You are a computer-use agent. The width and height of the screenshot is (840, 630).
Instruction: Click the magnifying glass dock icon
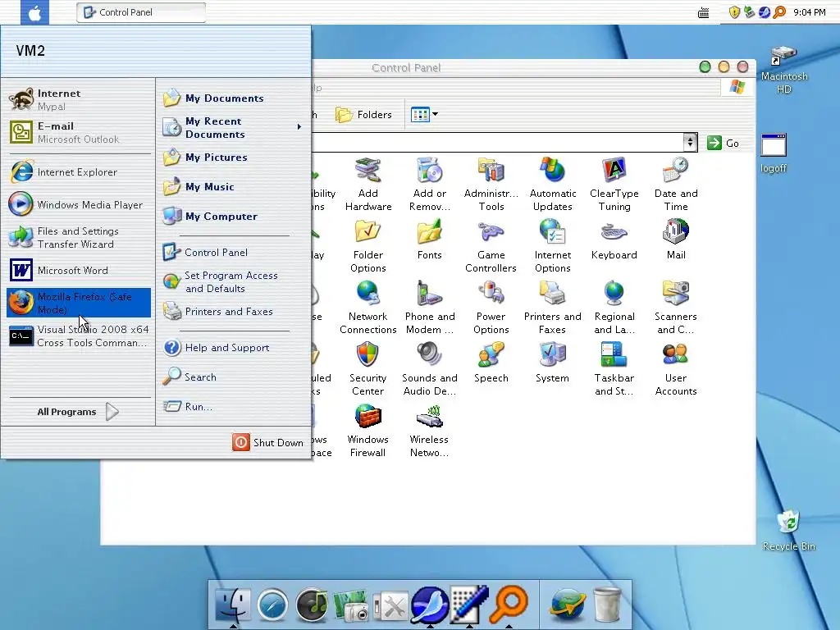(x=509, y=605)
